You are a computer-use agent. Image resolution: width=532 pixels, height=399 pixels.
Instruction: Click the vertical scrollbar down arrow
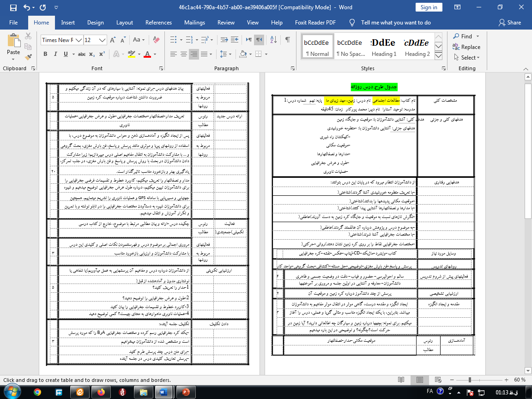(527, 370)
